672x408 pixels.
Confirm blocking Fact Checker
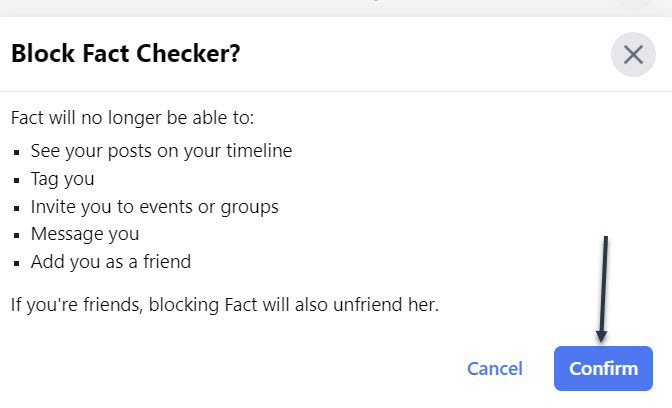click(x=603, y=368)
